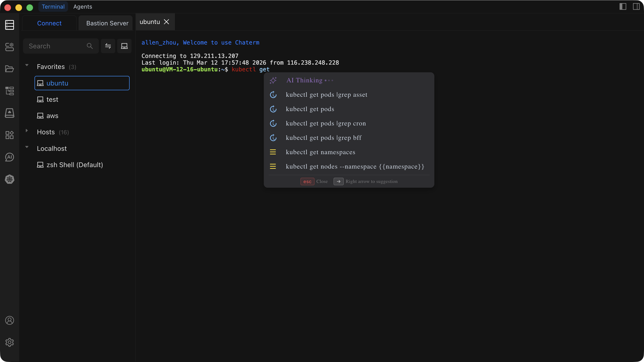Click the swap arrows icon beside search
Screen dimensions: 644x362
pos(108,46)
